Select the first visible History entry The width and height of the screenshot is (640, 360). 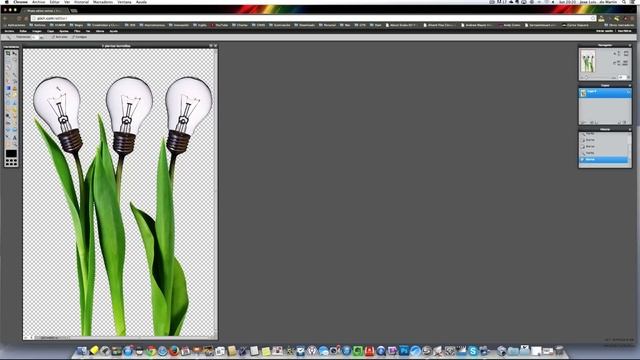point(603,134)
